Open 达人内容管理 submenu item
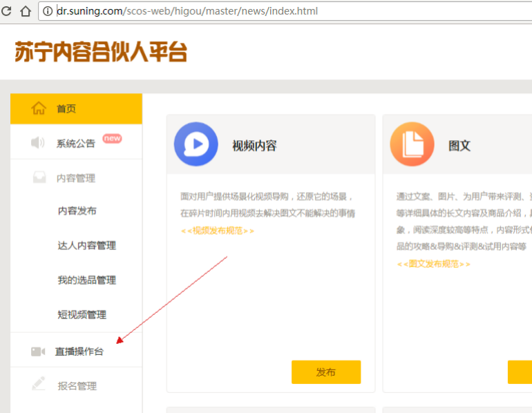This screenshot has height=413, width=532. [87, 245]
